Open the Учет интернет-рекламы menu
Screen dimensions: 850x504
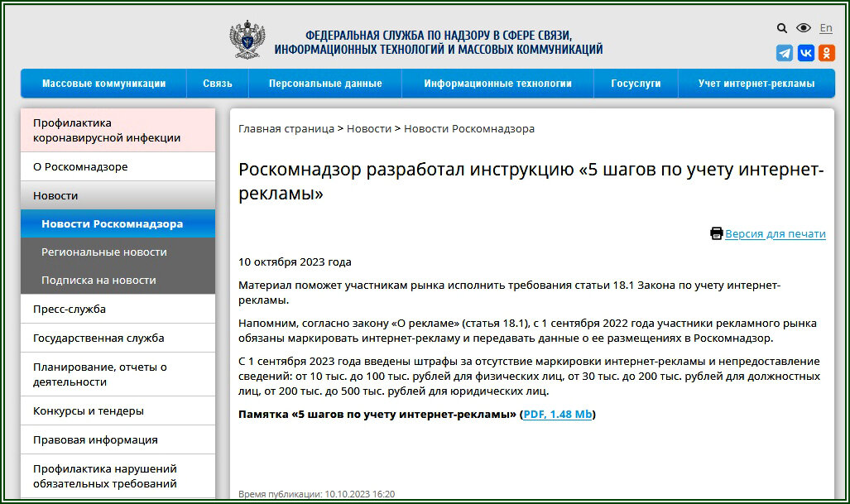click(x=756, y=84)
